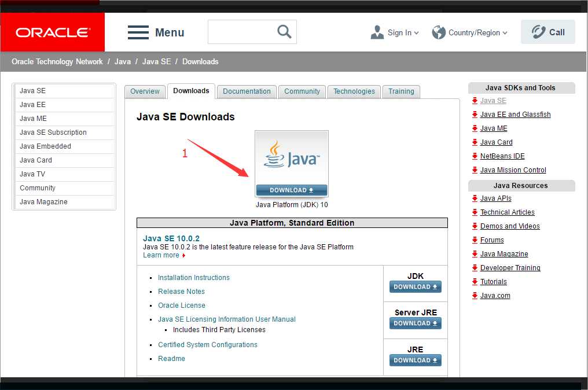Click Oracle Technology Network breadcrumb
This screenshot has width=588, height=390.
[x=57, y=61]
